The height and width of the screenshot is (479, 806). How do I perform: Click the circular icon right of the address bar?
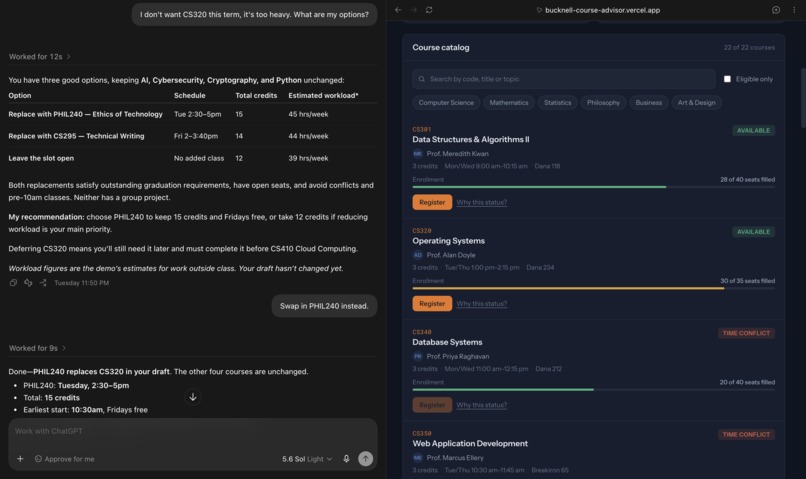pyautogui.click(x=776, y=10)
